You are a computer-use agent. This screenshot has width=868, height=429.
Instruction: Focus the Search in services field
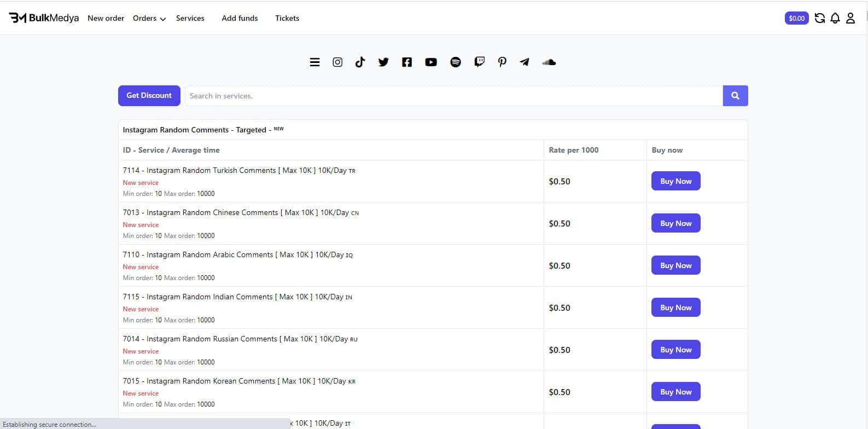point(453,96)
